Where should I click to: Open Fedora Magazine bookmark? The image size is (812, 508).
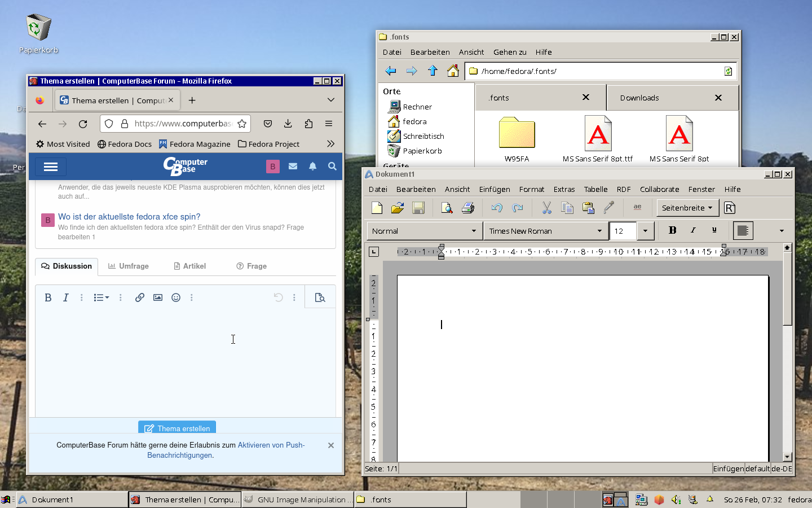(x=195, y=144)
